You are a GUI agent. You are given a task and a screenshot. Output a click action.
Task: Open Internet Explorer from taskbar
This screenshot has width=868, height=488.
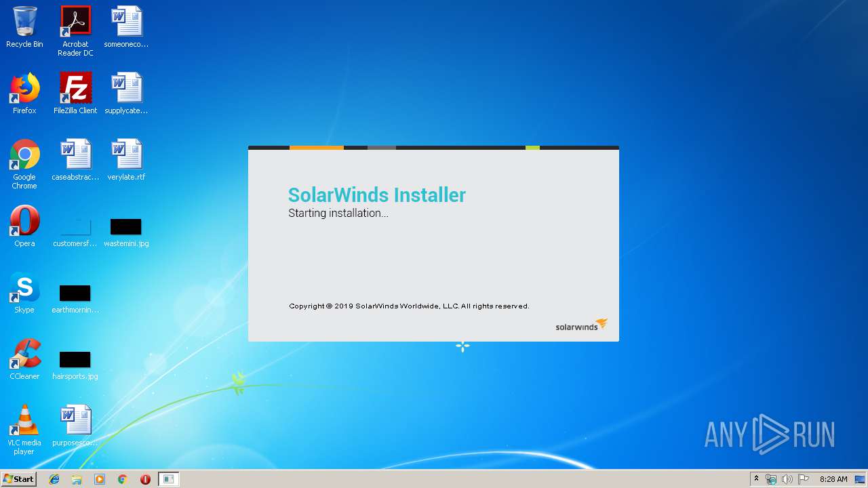(54, 479)
